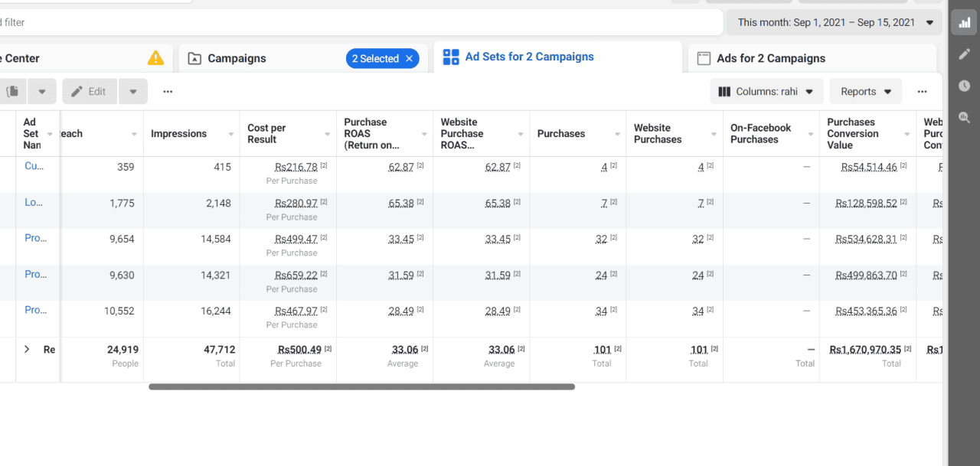The height and width of the screenshot is (466, 980).
Task: Click the ellipsis icon beside Reports
Action: click(922, 91)
